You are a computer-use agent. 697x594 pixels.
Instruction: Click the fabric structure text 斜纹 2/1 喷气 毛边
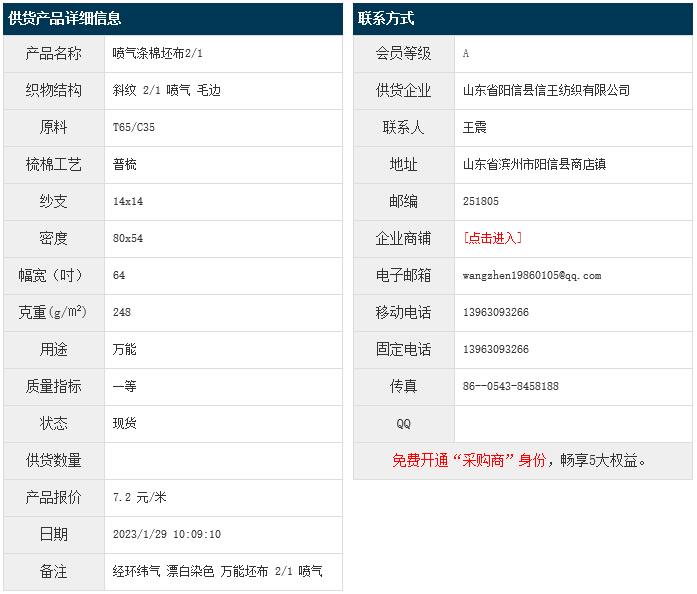click(x=167, y=90)
